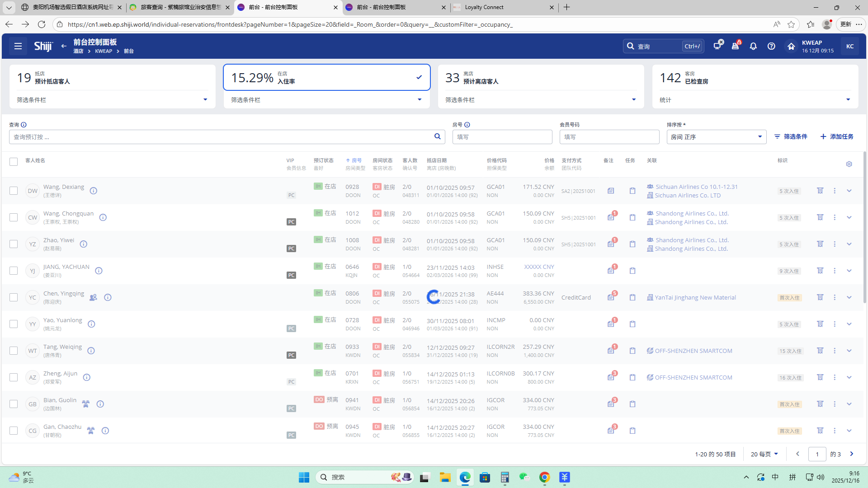Expand the 20 每页 page size dropdown
Screen dimensions: 868x488
coord(764,454)
